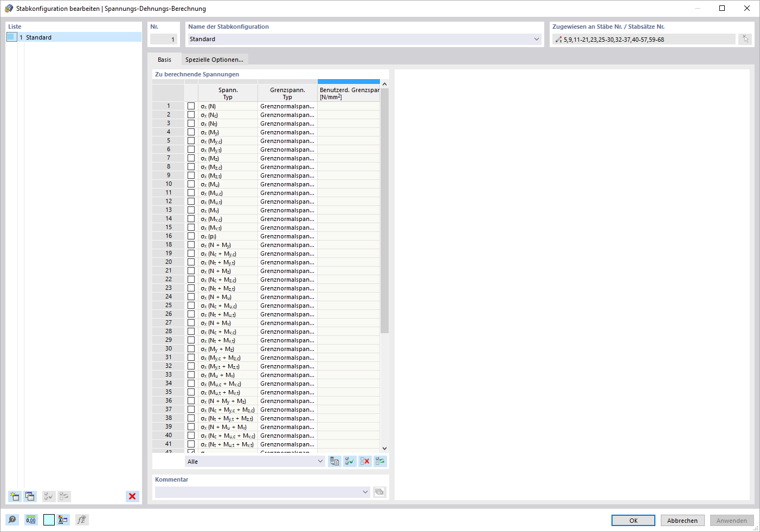The image size is (760, 532).
Task: Create a new member configuration in the list
Action: [x=15, y=496]
